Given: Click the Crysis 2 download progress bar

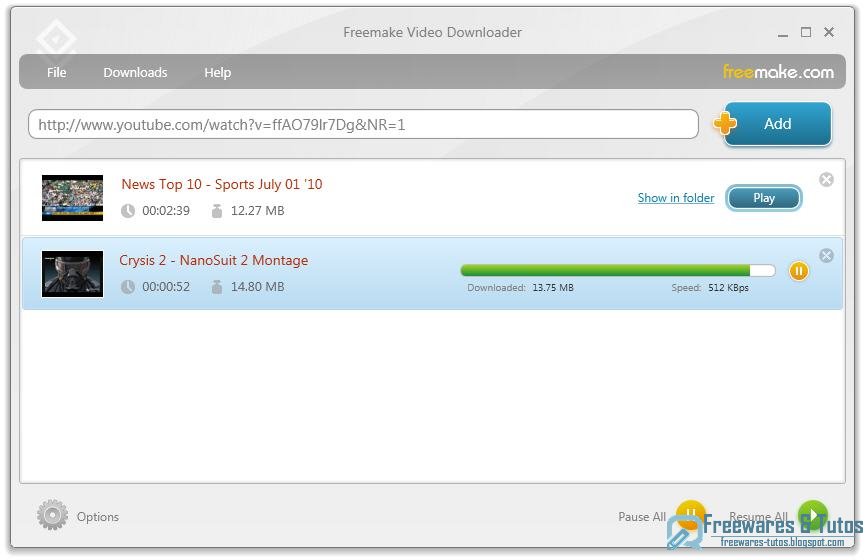Looking at the screenshot, I should click(x=618, y=270).
